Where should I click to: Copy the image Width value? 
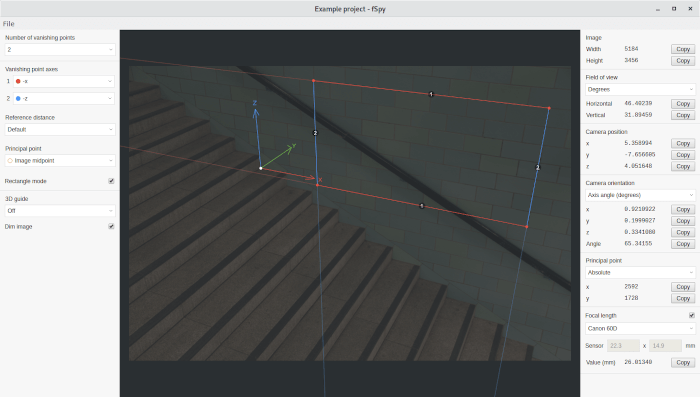pos(683,49)
